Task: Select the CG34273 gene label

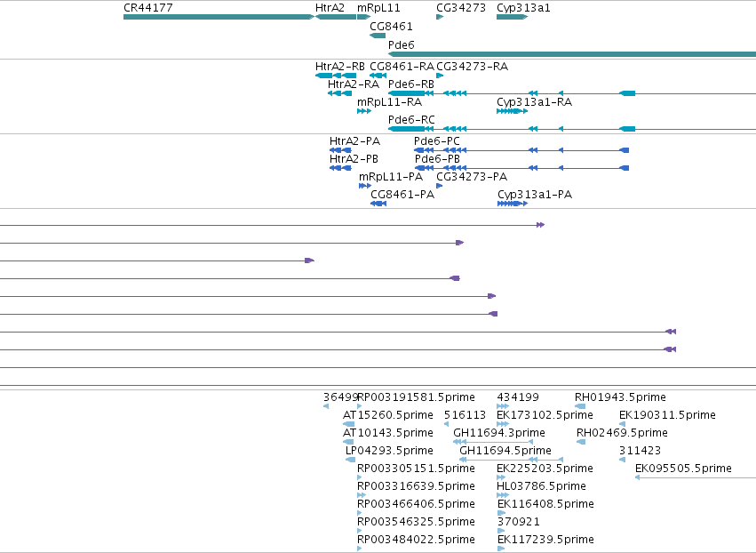Action: 461,8
